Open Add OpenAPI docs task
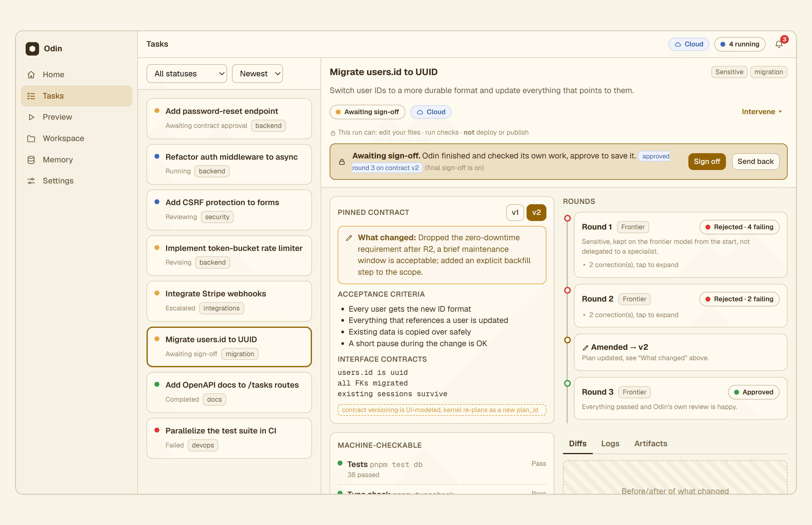The image size is (812, 525). click(229, 393)
